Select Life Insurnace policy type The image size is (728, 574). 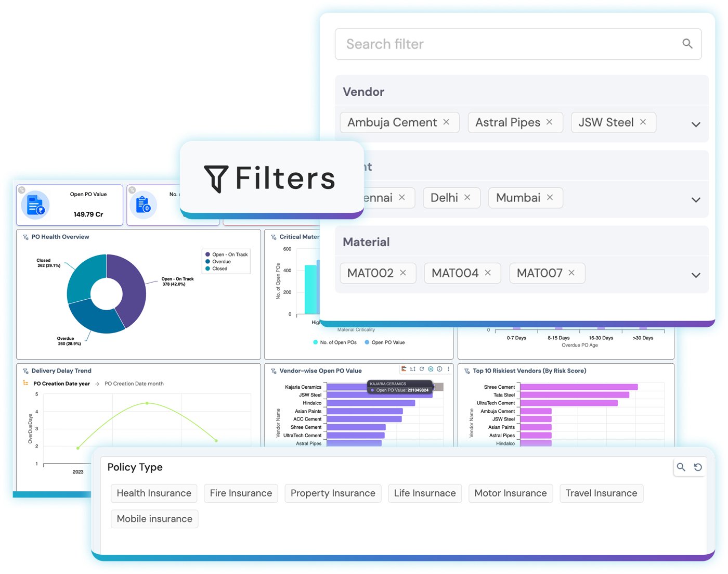tap(425, 493)
